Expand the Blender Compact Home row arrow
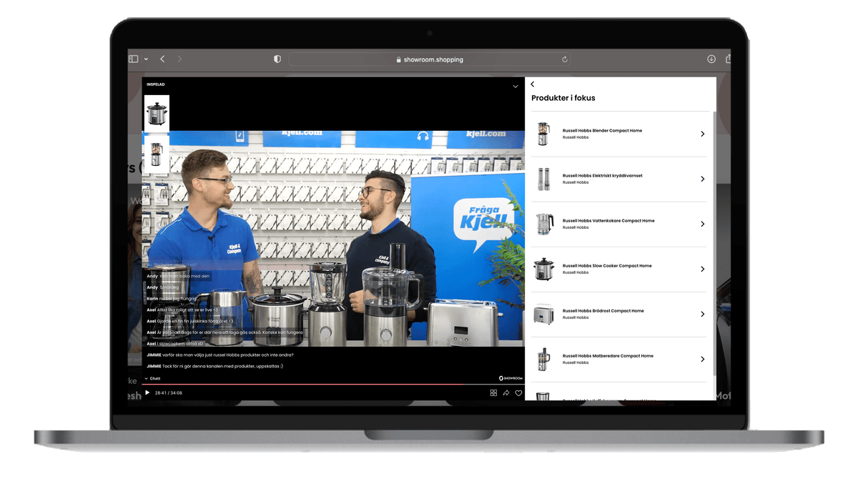Image resolution: width=858 pixels, height=504 pixels. coord(703,134)
